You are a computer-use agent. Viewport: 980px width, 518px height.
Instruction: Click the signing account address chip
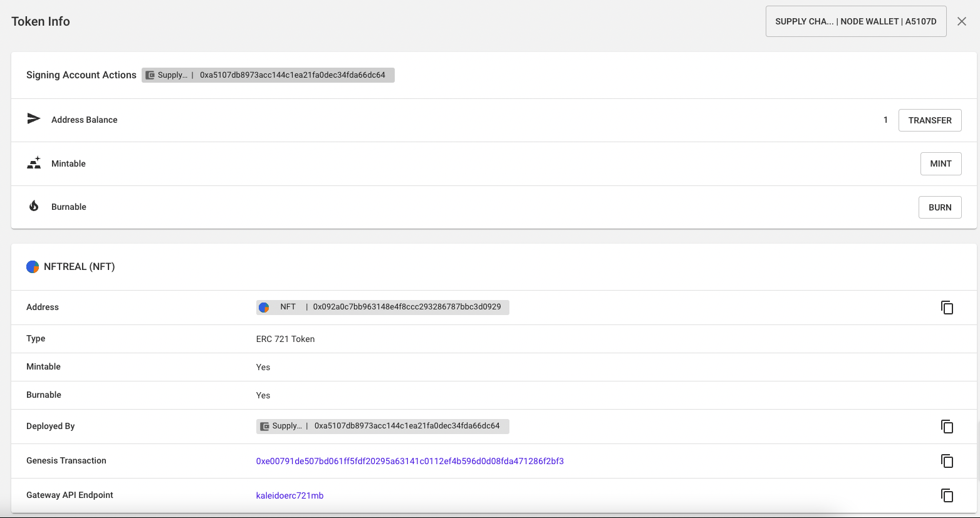click(x=268, y=75)
